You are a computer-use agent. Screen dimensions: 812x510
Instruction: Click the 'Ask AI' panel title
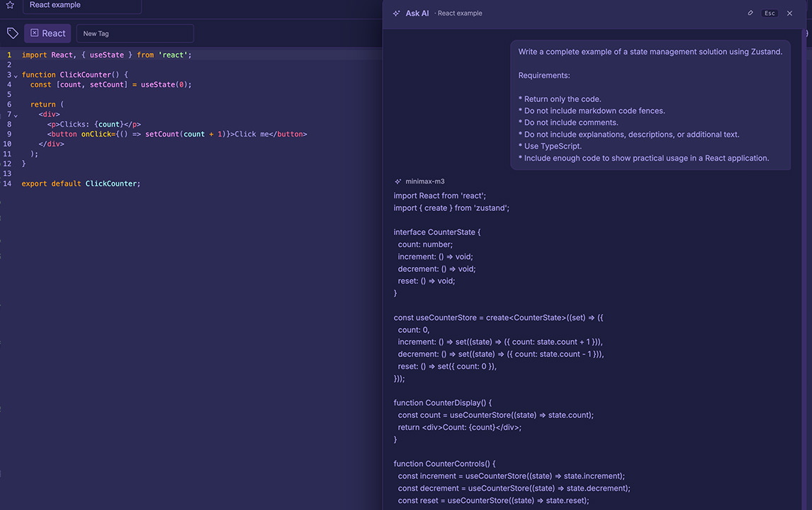pos(417,13)
